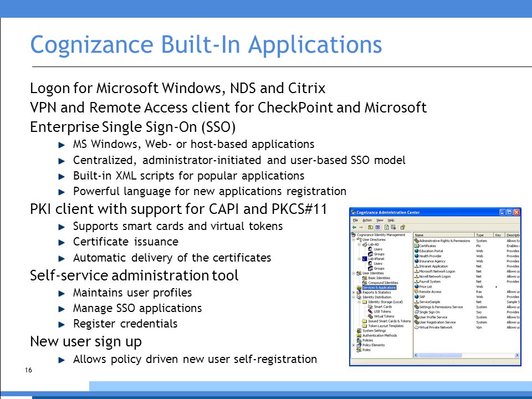Click the scroll-left arrow of list pane
The image size is (532, 399).
pos(416,355)
